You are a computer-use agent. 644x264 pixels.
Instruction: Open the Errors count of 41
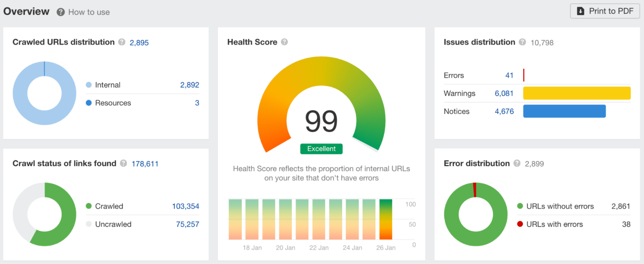(509, 76)
